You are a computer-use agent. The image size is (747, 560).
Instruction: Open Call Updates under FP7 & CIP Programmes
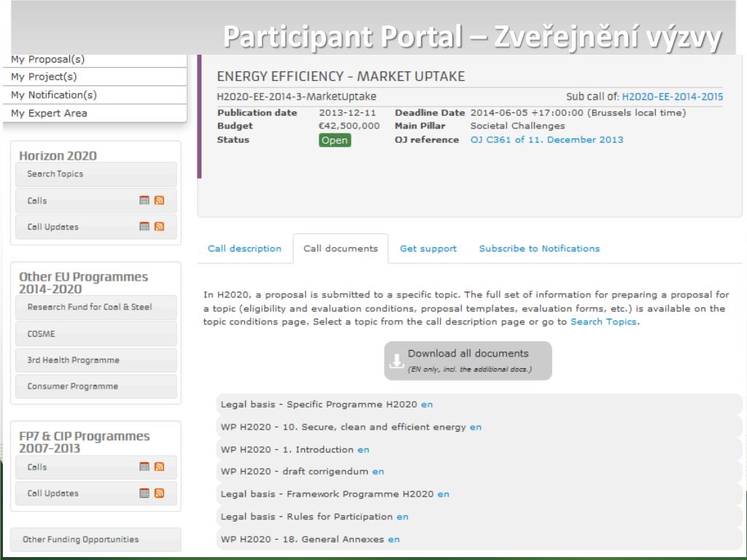96,494
